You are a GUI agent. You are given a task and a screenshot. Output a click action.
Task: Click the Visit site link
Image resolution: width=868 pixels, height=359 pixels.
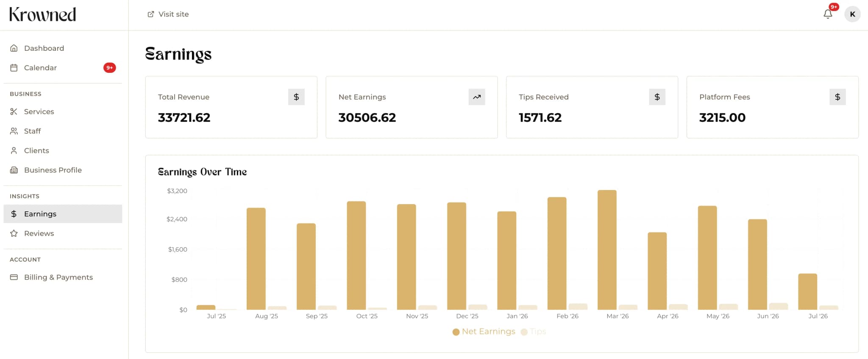(168, 14)
